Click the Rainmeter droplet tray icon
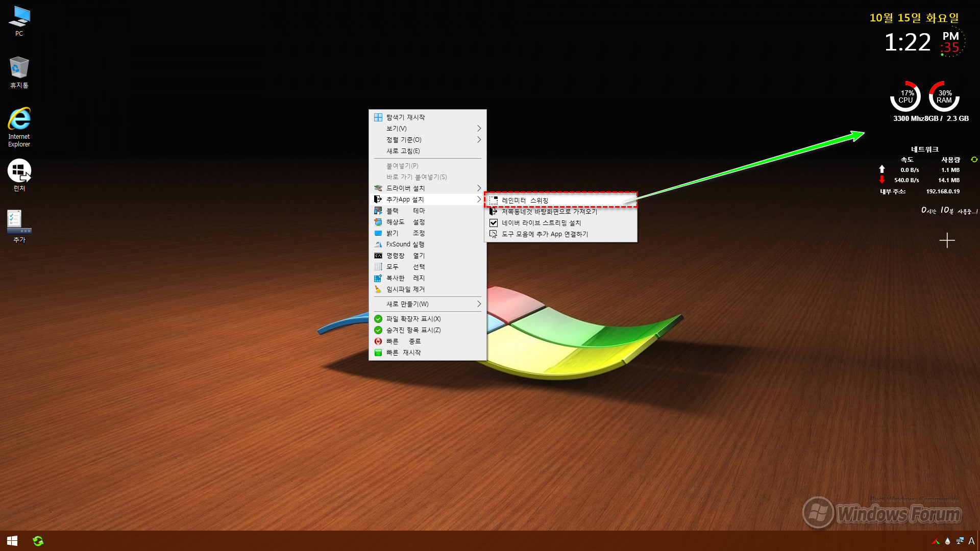 pyautogui.click(x=948, y=541)
